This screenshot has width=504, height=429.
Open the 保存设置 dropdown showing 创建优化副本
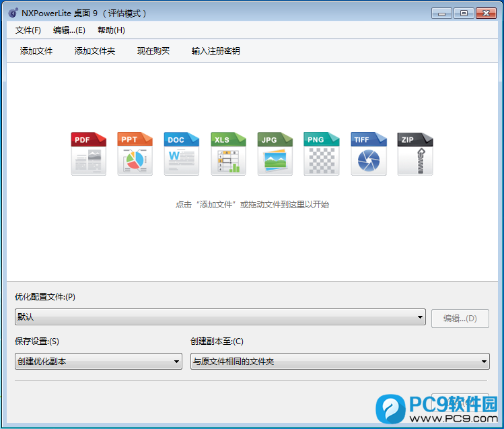98,362
